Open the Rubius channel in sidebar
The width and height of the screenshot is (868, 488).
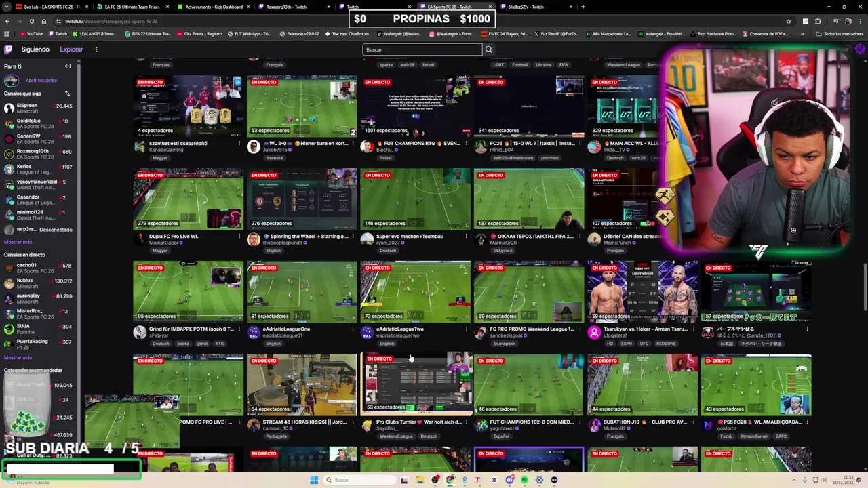[39, 283]
